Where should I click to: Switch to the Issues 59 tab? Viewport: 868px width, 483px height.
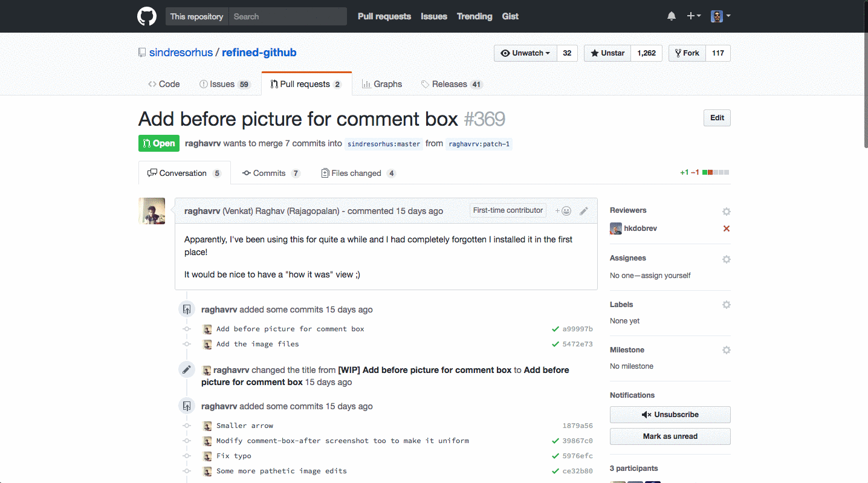(225, 84)
